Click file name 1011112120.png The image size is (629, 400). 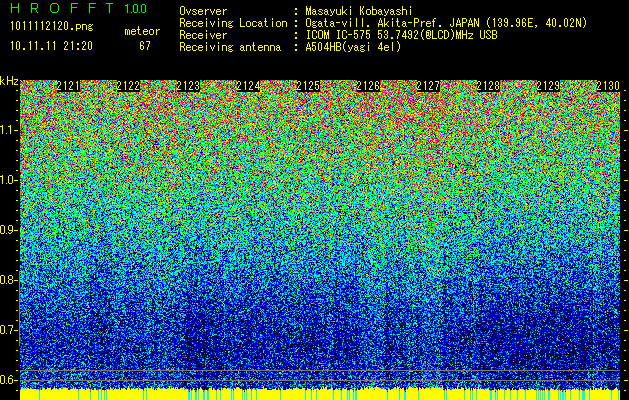click(52, 27)
